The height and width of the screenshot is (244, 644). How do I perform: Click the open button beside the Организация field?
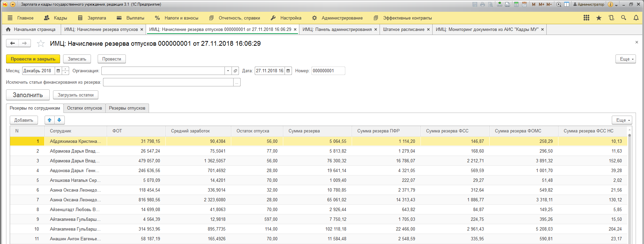pos(235,71)
